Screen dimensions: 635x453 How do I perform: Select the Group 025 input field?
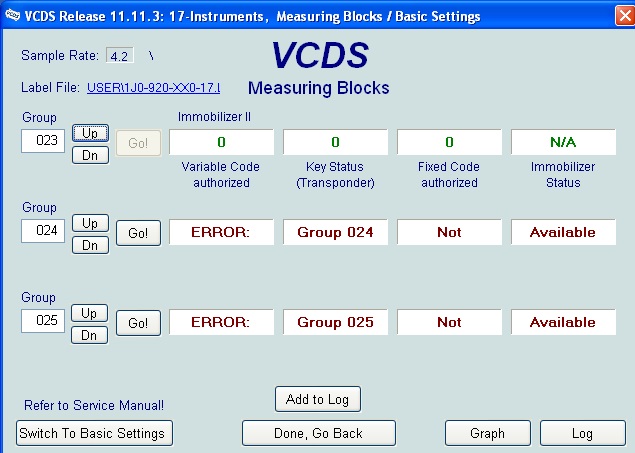[x=43, y=321]
